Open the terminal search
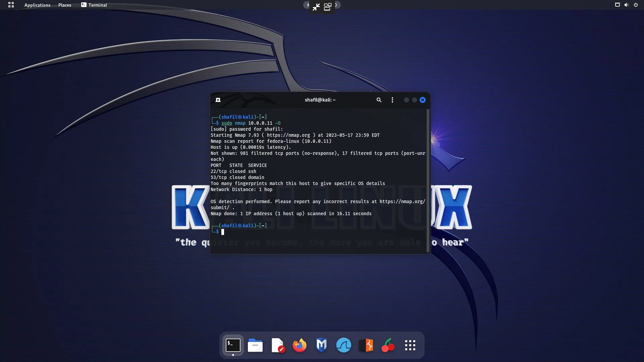644x362 pixels. click(379, 100)
